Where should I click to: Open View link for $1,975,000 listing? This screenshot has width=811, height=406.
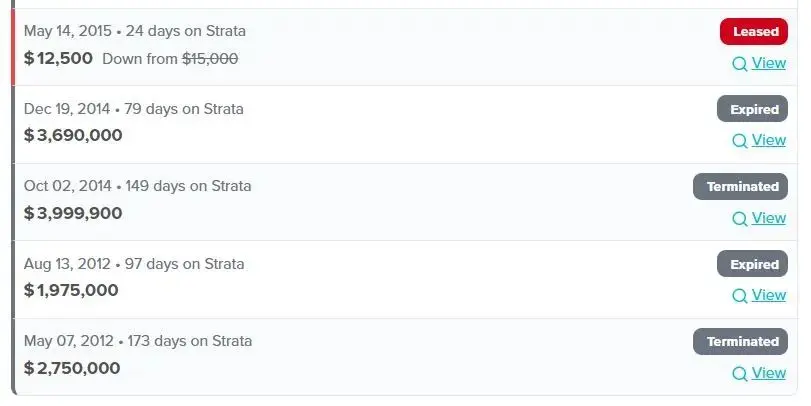point(769,295)
